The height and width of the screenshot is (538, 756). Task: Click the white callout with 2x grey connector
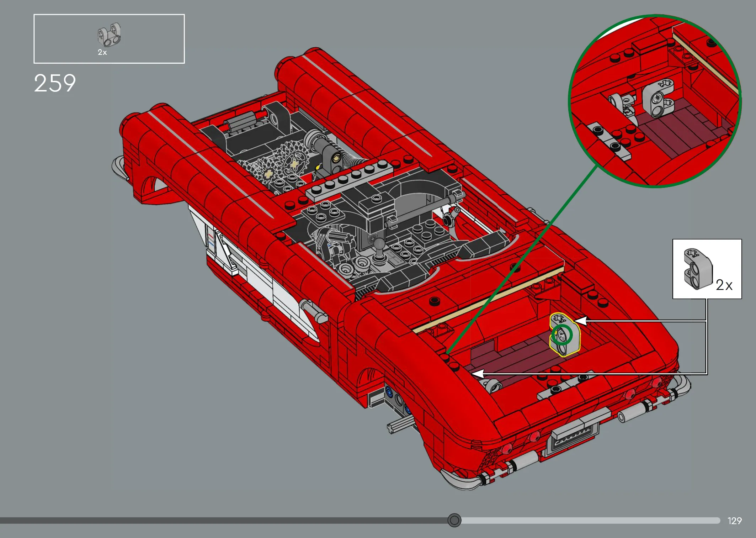pos(707,269)
